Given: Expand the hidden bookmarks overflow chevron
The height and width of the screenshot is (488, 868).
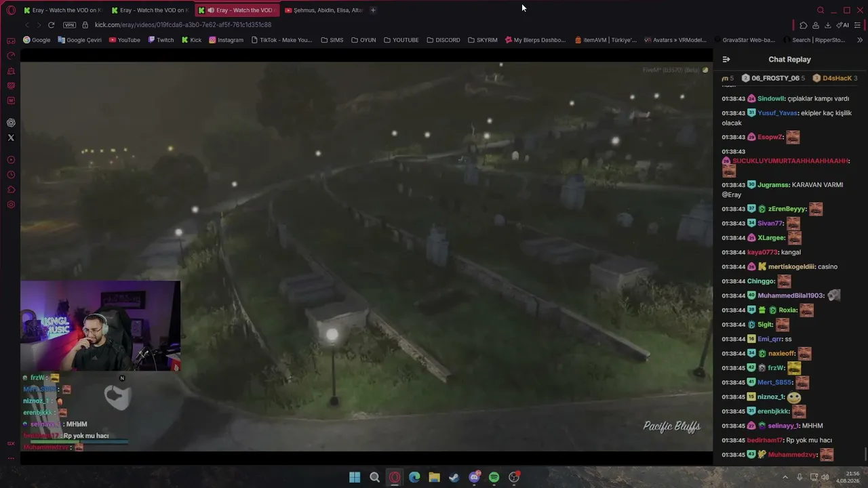Looking at the screenshot, I should point(861,40).
